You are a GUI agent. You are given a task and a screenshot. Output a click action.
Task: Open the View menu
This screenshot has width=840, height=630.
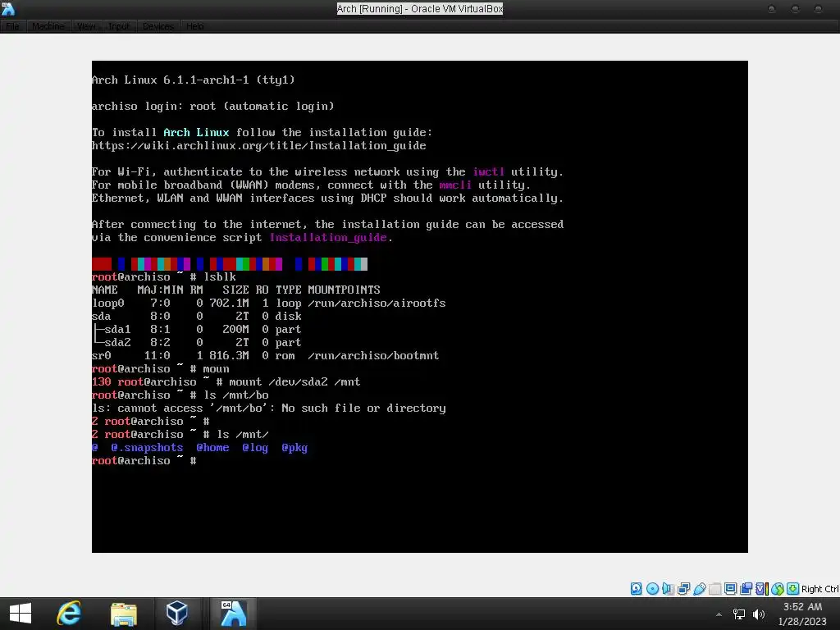pos(86,26)
